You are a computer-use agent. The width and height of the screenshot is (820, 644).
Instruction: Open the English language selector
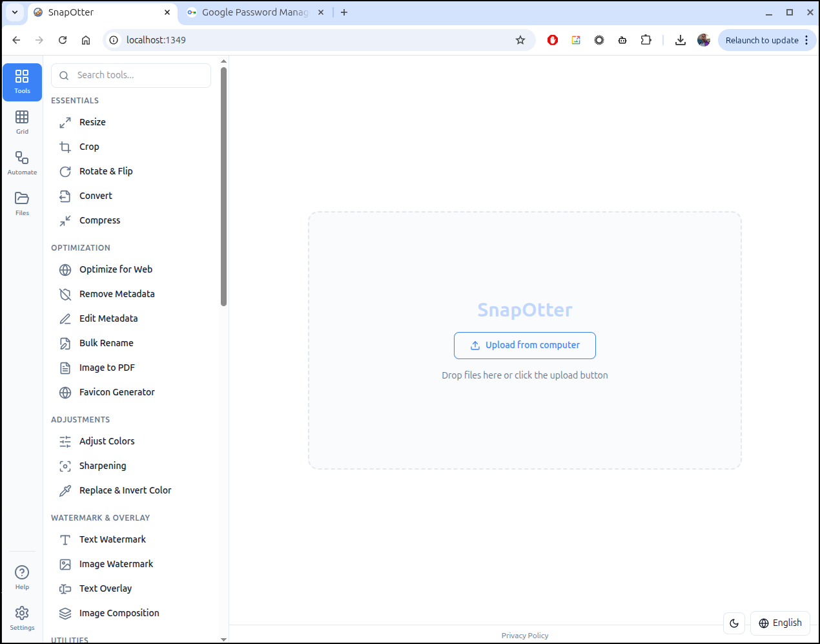tap(780, 623)
